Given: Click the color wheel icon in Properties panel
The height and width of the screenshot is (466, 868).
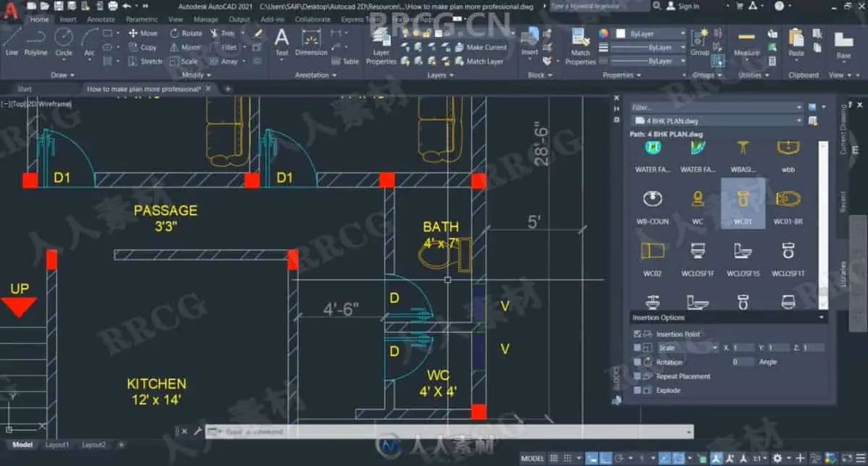Looking at the screenshot, I should pos(604,33).
